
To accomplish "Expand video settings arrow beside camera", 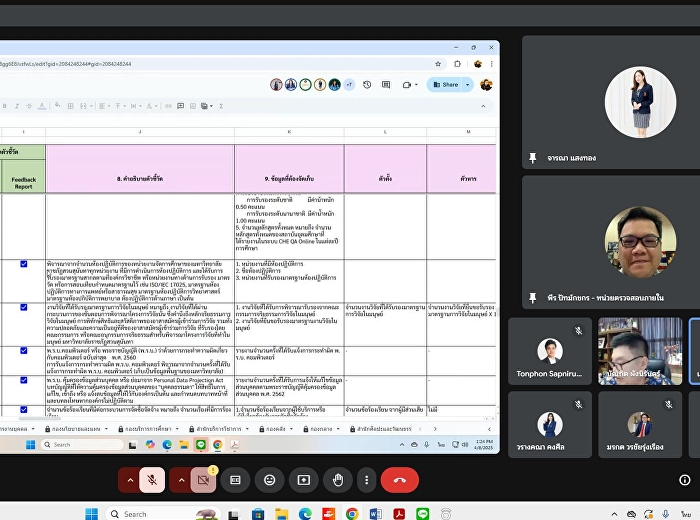I will [x=181, y=480].
